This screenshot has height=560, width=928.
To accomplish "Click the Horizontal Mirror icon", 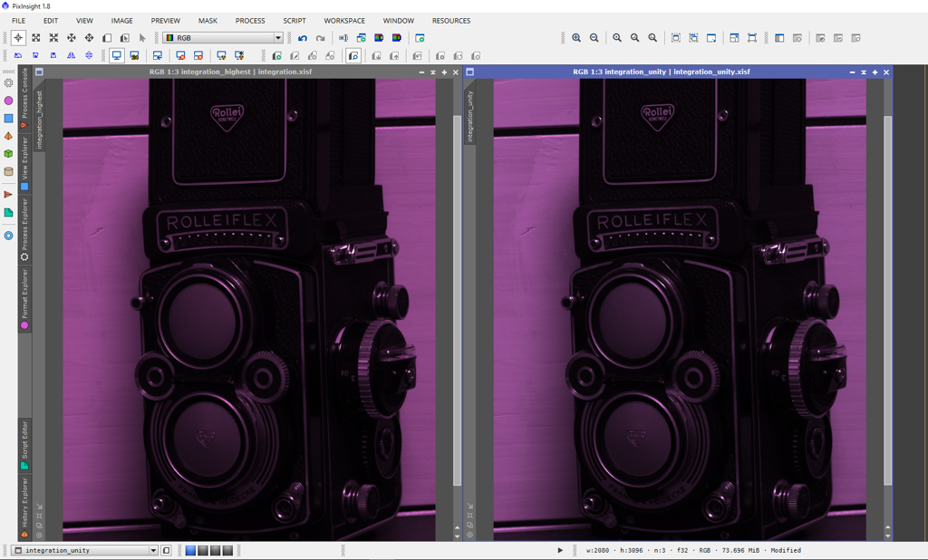I will (x=71, y=55).
